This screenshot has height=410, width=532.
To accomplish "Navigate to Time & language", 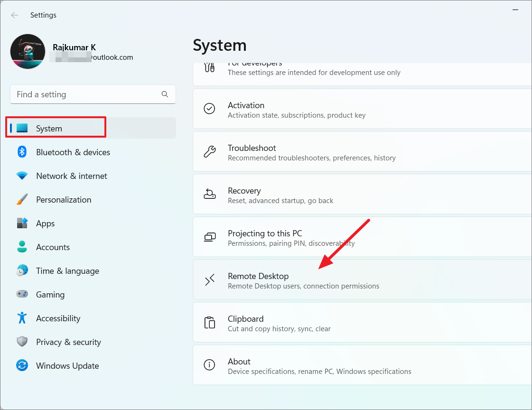I will (67, 271).
